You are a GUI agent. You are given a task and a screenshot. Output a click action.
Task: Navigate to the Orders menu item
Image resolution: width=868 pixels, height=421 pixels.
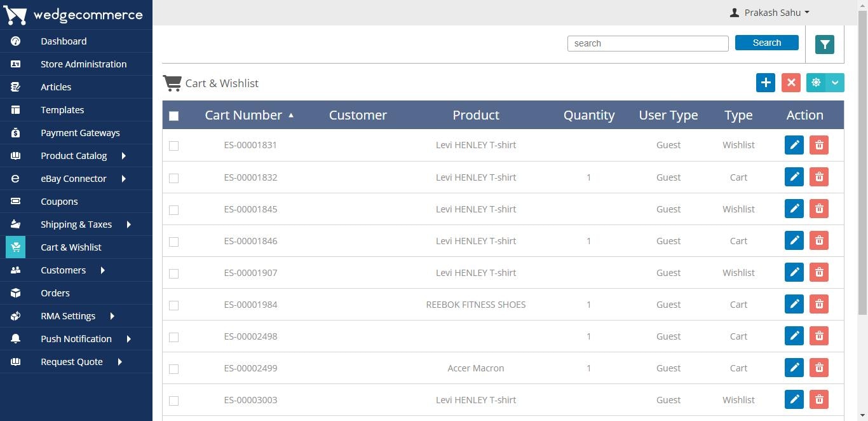tap(55, 293)
